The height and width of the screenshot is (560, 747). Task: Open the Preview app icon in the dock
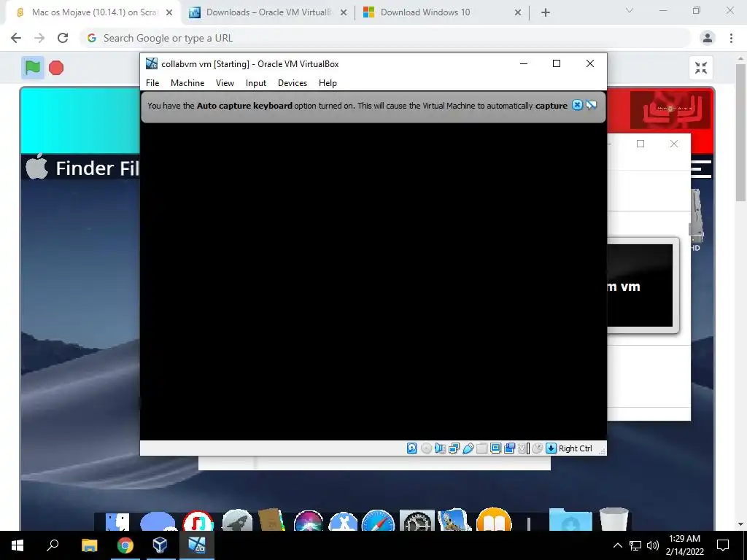pos(454,519)
